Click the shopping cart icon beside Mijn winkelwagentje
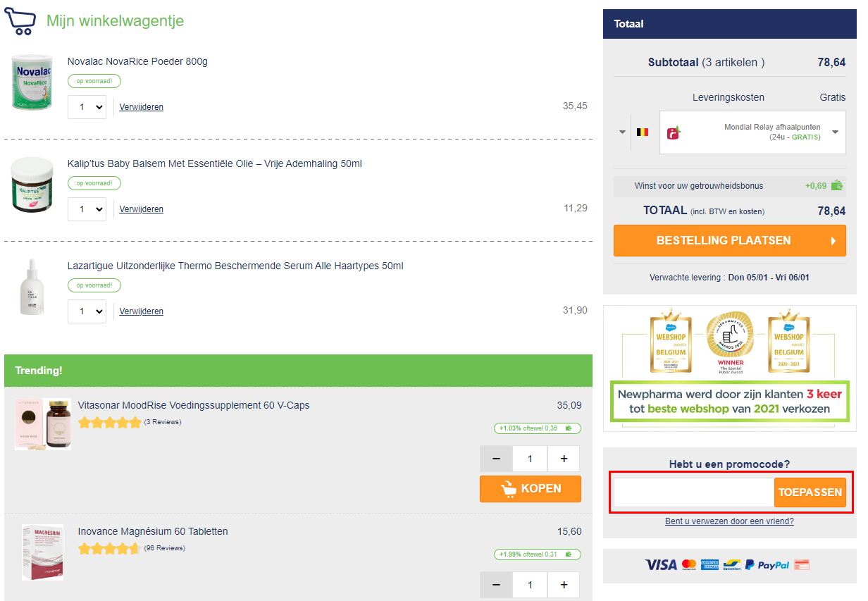Screen dimensions: 868x601 pyautogui.click(x=20, y=20)
